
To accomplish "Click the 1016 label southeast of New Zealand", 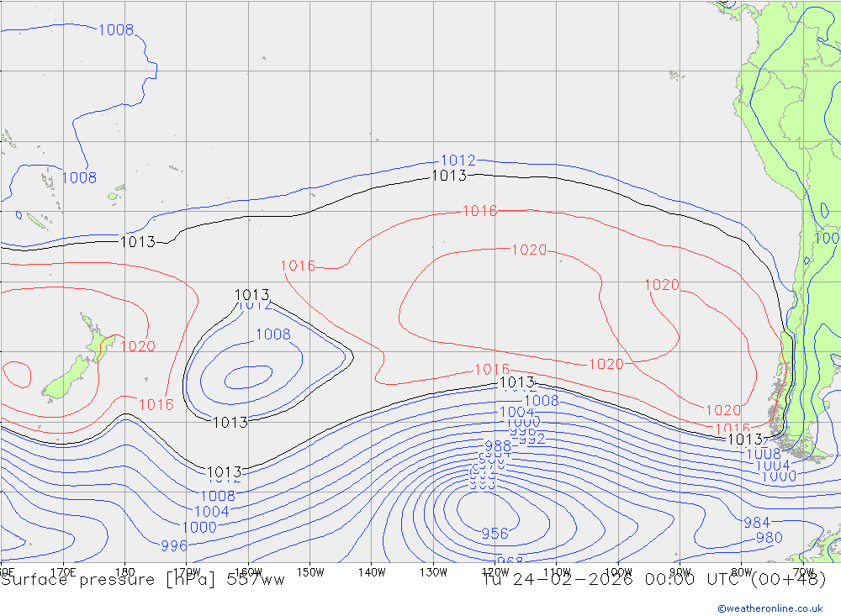I will pyautogui.click(x=156, y=405).
